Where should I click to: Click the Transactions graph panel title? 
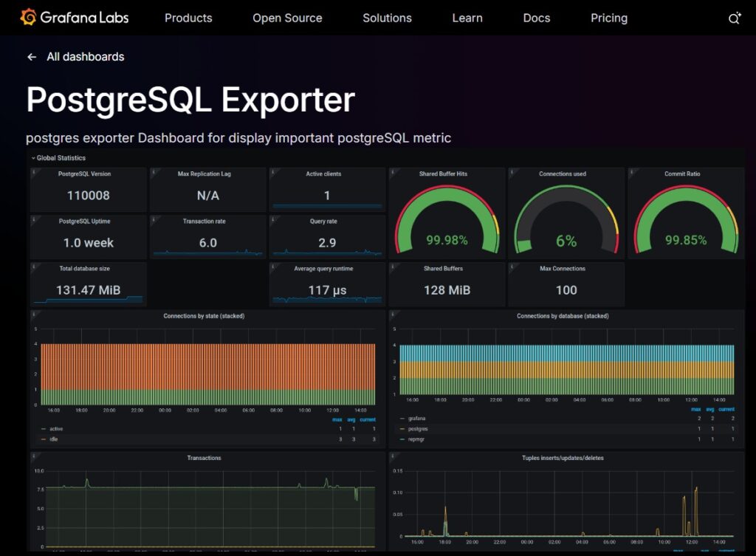204,458
